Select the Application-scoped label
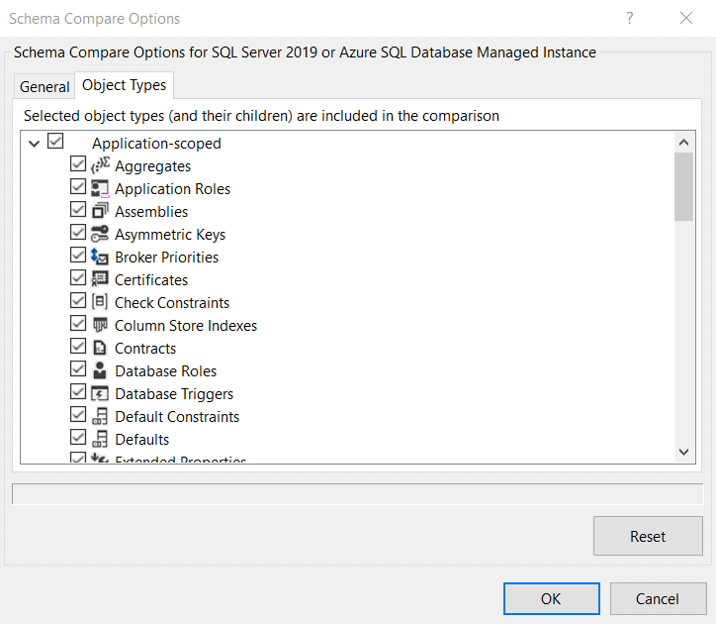This screenshot has height=624, width=716. (157, 143)
